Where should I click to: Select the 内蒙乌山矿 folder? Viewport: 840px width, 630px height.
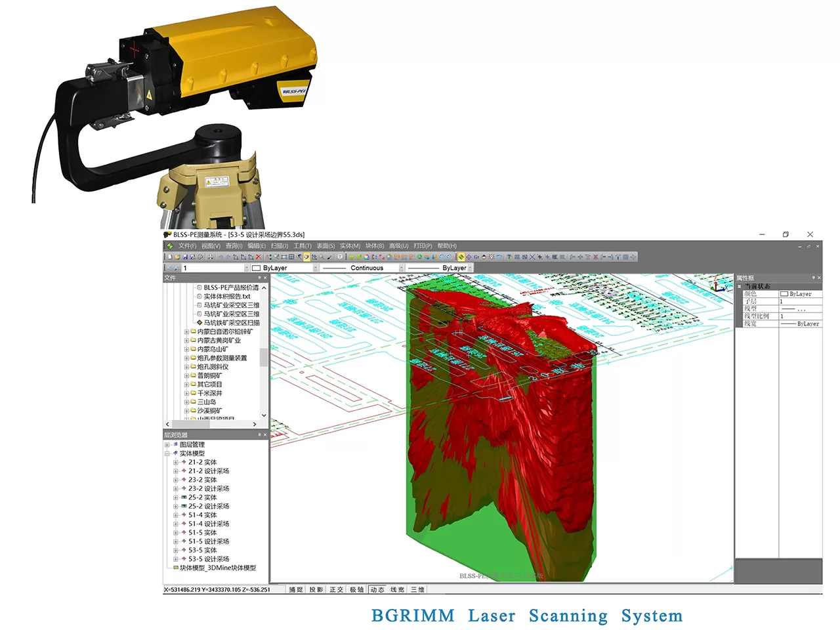tap(213, 349)
